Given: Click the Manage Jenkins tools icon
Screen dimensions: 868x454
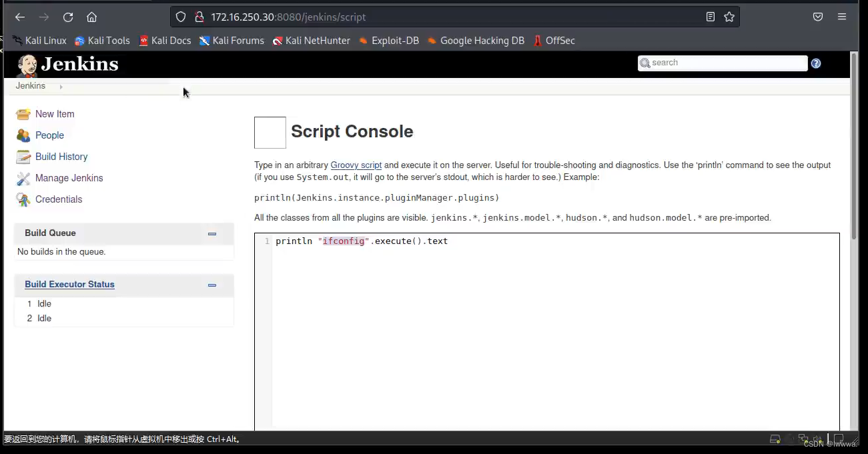Looking at the screenshot, I should [23, 178].
